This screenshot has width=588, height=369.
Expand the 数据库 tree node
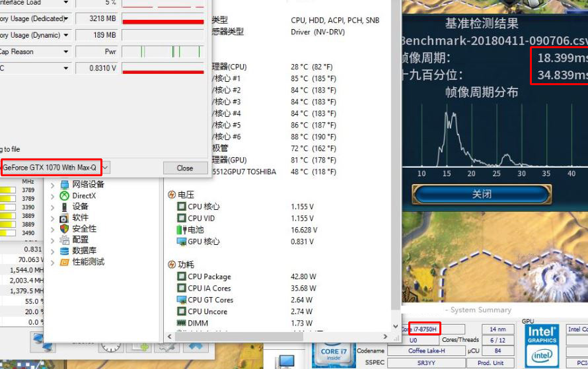click(52, 251)
